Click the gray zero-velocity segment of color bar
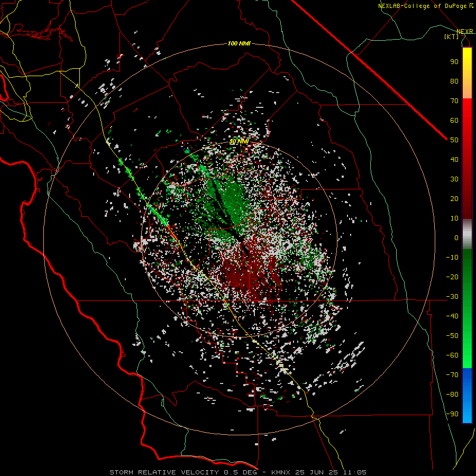This screenshot has width=476, height=476. (x=467, y=234)
